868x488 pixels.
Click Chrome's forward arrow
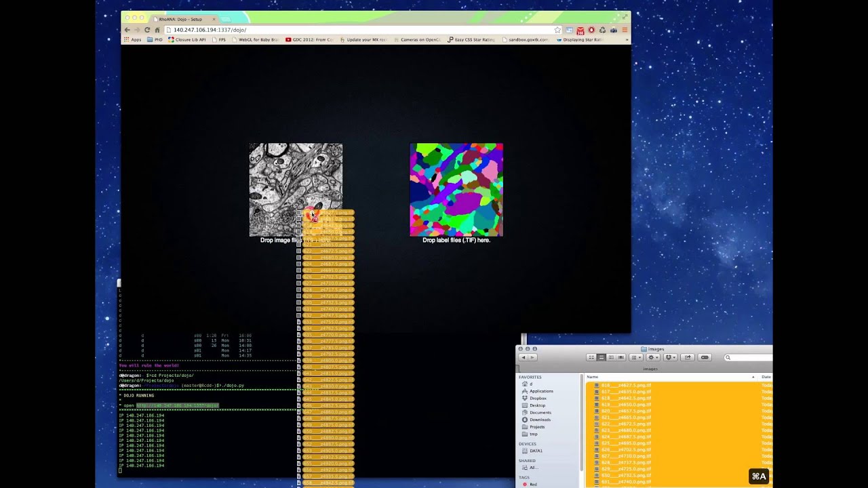(137, 30)
